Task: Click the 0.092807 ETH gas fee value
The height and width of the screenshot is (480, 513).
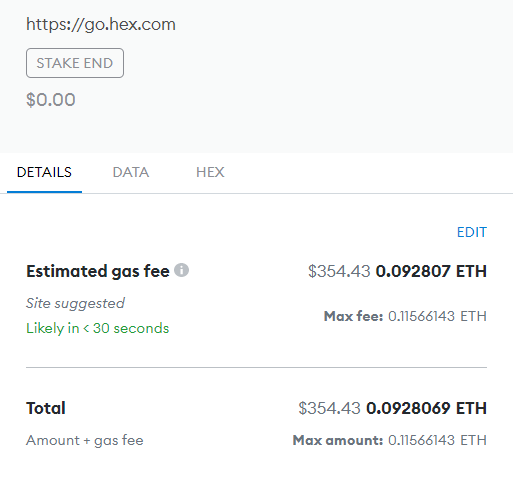Action: (x=431, y=271)
